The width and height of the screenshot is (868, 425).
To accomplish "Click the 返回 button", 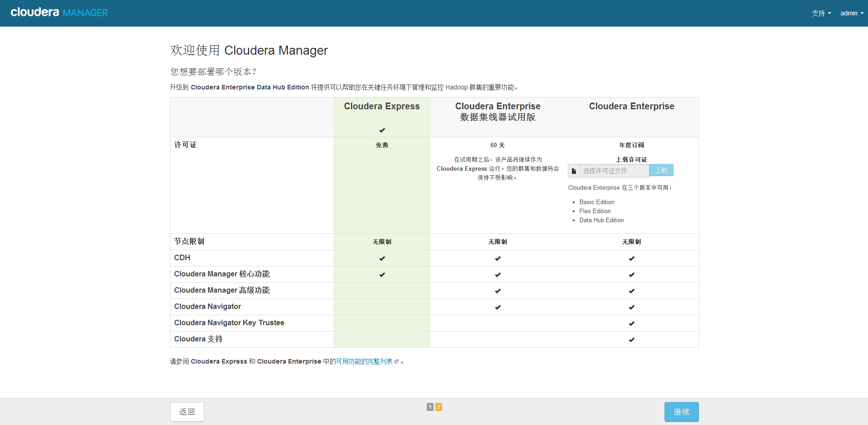I will click(187, 412).
